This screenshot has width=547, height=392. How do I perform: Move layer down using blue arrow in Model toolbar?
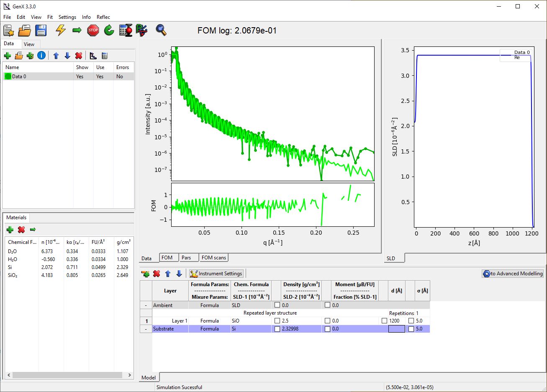tap(179, 274)
